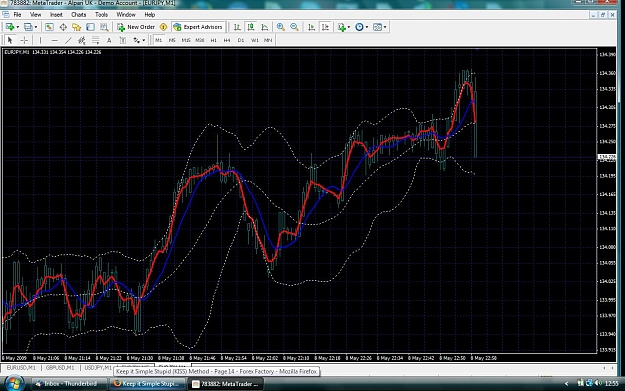Viewport: 625px width, 391px height.
Task: Select the M15 timeframe
Action: coord(186,40)
